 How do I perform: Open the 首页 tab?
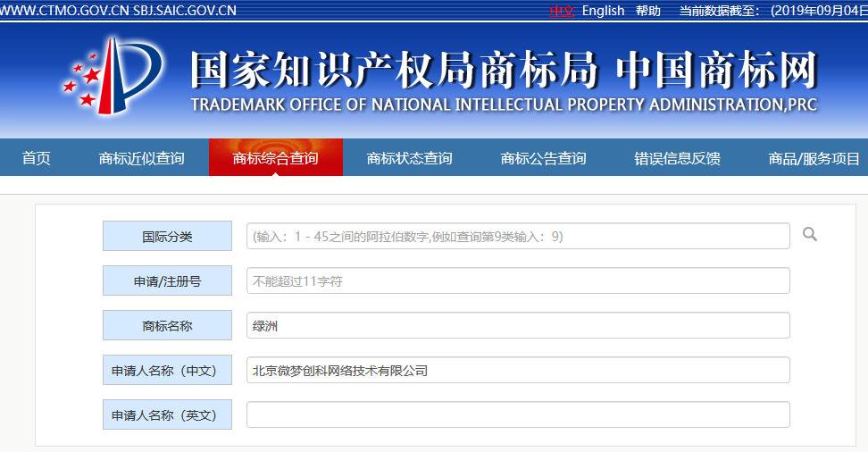(37, 158)
